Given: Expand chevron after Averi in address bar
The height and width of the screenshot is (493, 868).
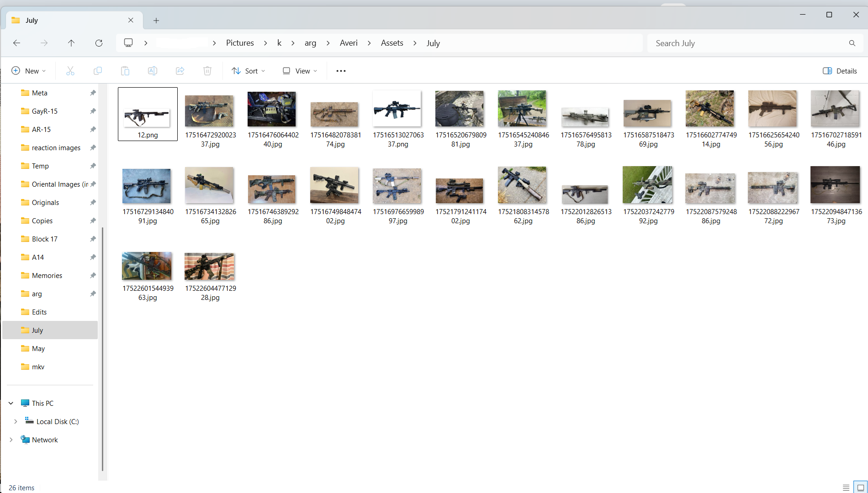Looking at the screenshot, I should 369,43.
